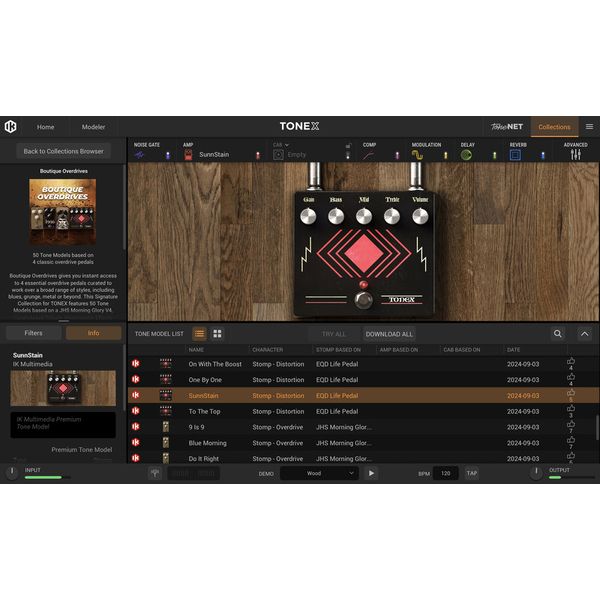600x600 pixels.
Task: Click pedal icon on 9 Is 9 row
Action: 166,427
